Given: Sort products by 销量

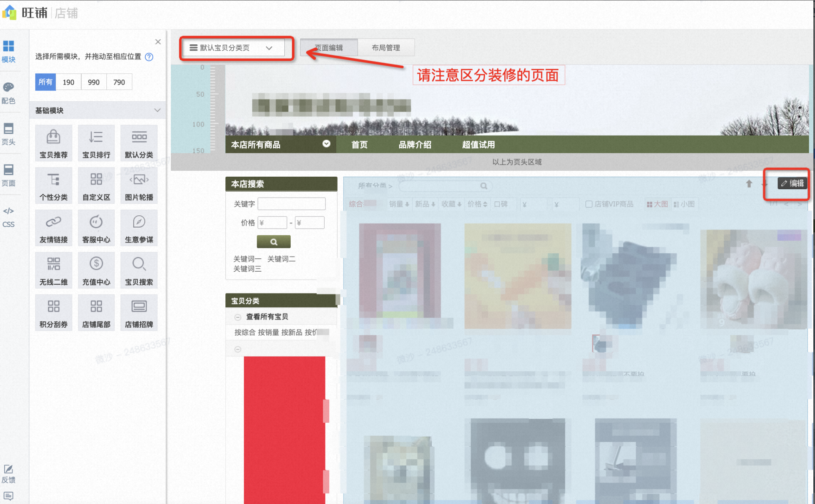Looking at the screenshot, I should [399, 204].
